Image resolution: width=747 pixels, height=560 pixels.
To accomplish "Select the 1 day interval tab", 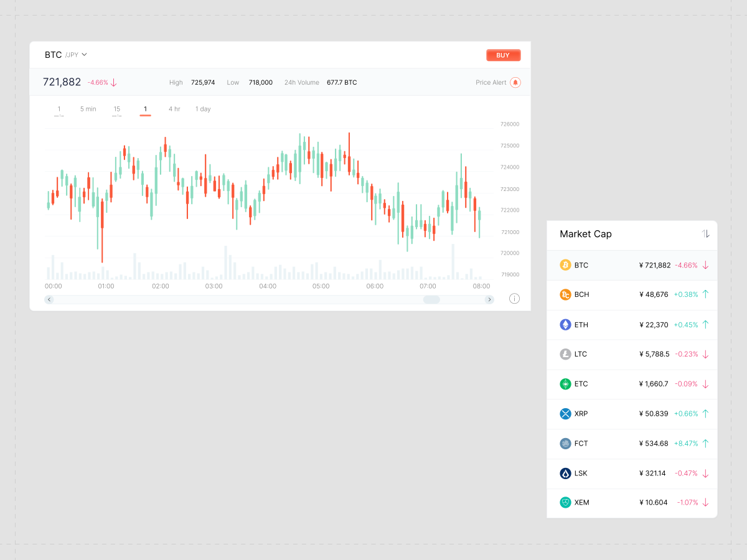I will click(x=203, y=109).
